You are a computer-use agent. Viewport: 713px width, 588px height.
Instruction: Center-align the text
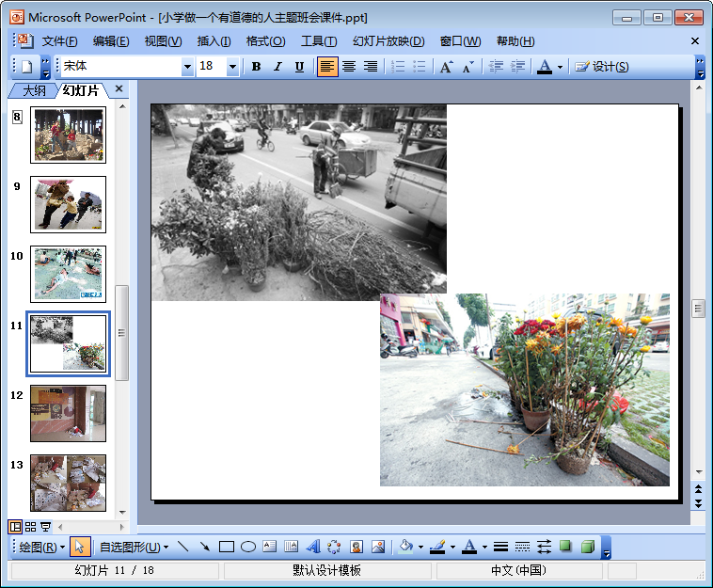[349, 67]
